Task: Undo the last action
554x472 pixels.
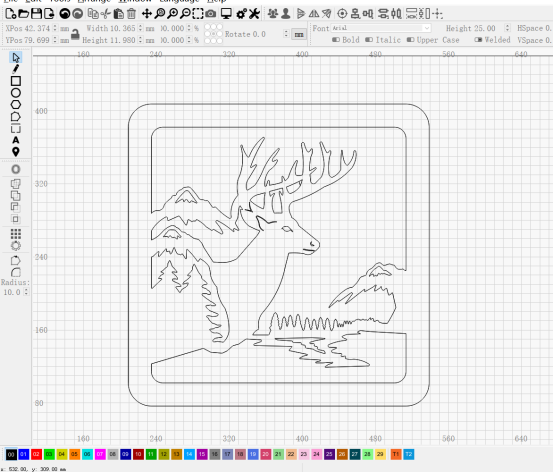Action: pos(65,14)
